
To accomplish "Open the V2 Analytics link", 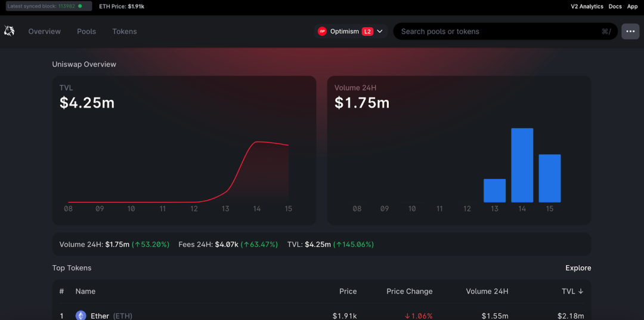I will tap(587, 7).
